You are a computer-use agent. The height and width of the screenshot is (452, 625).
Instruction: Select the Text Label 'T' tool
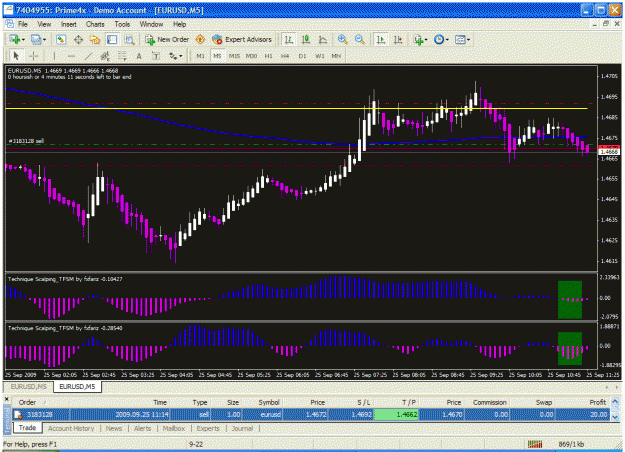pyautogui.click(x=156, y=56)
